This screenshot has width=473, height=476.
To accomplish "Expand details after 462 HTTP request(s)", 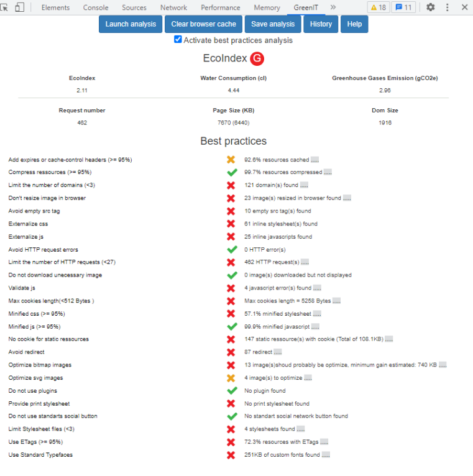I will coord(305,262).
